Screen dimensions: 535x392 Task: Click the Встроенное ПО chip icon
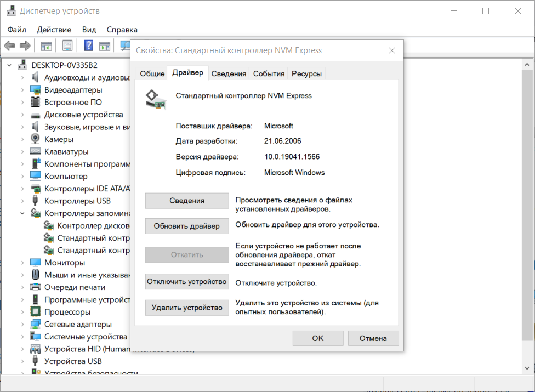coord(36,102)
